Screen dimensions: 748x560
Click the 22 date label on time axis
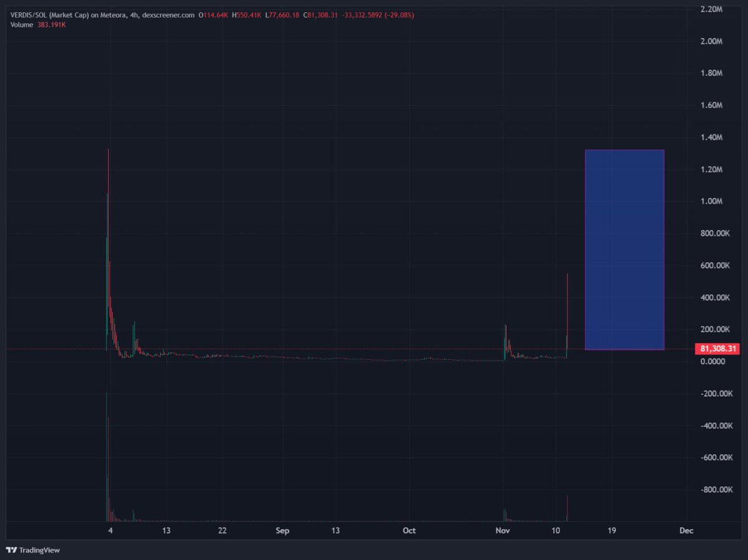tap(222, 531)
